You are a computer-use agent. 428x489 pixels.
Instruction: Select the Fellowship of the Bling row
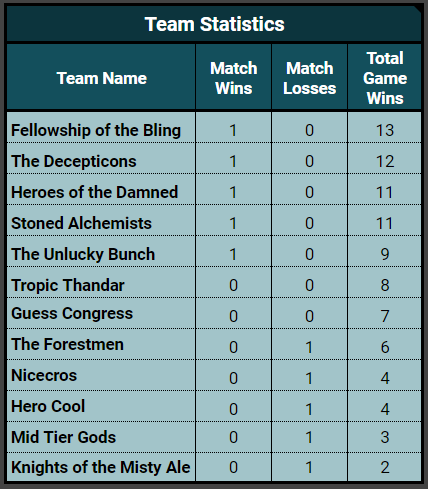pyautogui.click(x=214, y=130)
